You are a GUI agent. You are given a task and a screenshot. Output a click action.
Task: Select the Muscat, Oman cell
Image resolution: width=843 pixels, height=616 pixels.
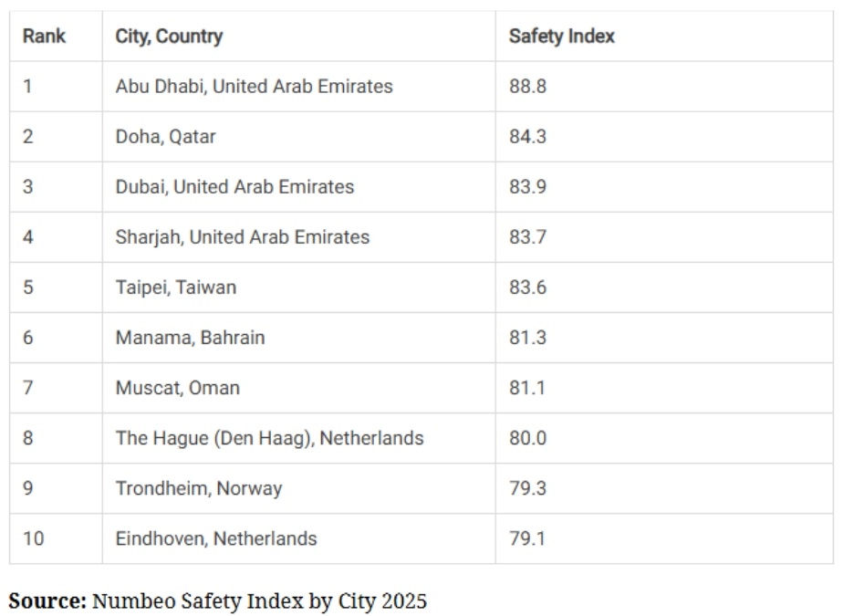coord(299,388)
